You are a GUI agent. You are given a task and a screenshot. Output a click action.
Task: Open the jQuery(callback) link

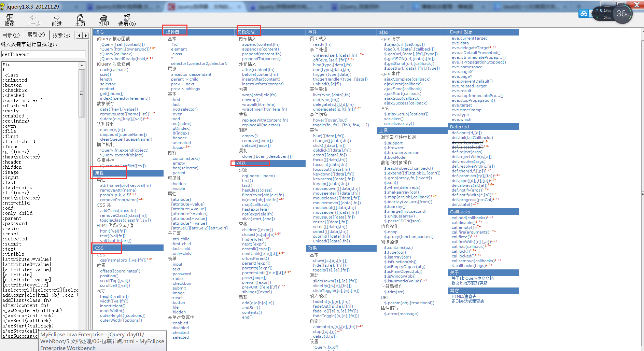[116, 54]
